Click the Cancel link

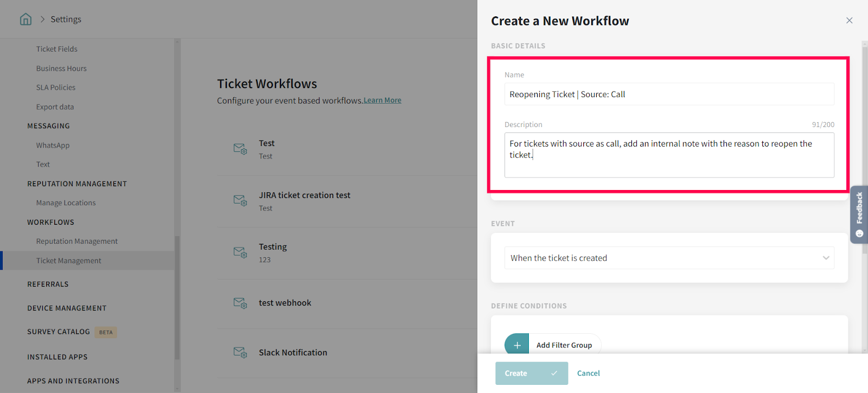(588, 373)
